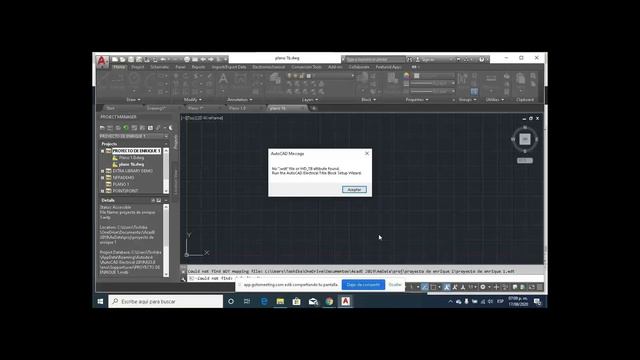Expand the Utilities panel dropdown

(495, 100)
